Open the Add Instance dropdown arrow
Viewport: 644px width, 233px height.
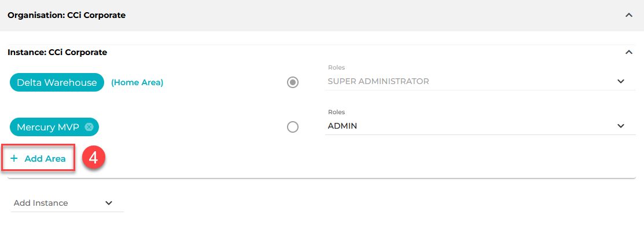[109, 203]
